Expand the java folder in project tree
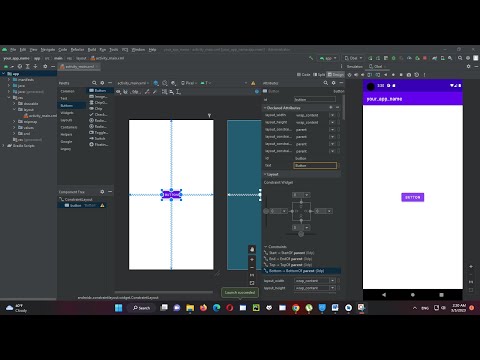Image resolution: width=480 pixels, height=360 pixels. tap(9, 86)
